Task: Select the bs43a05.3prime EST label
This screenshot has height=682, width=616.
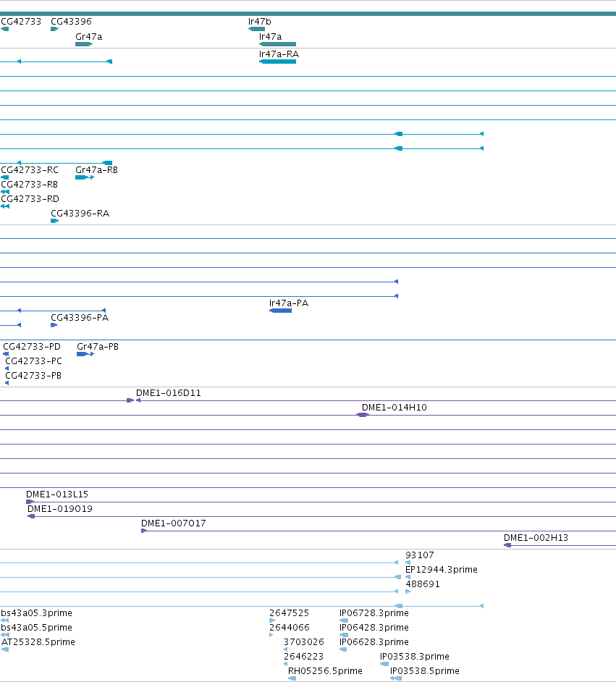Action: click(36, 612)
